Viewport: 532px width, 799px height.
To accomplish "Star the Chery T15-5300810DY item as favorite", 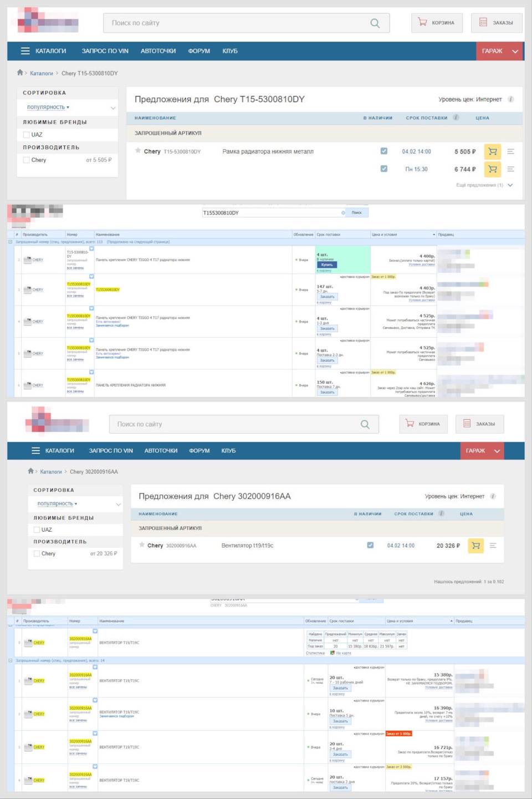I will [x=138, y=151].
